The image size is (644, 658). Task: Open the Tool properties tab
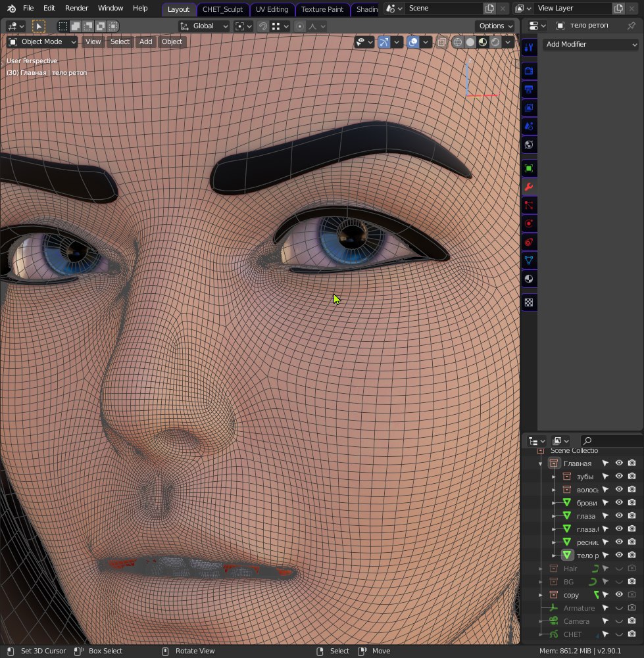tap(529, 47)
